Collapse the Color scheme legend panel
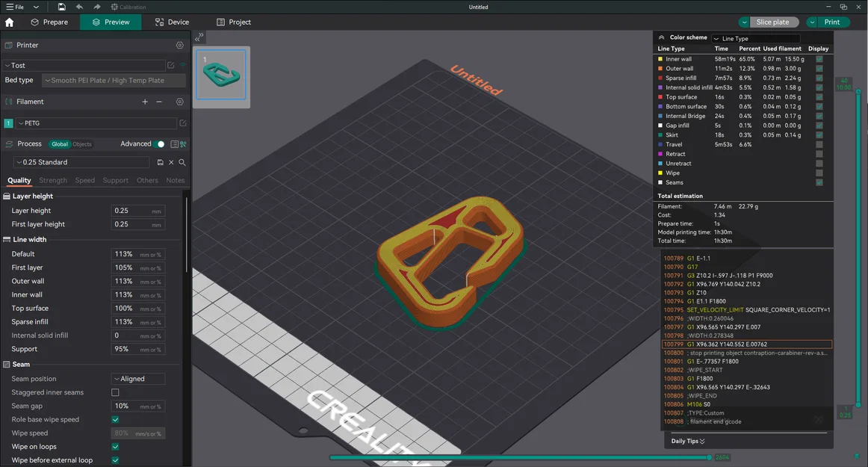The height and width of the screenshot is (467, 868). [661, 37]
